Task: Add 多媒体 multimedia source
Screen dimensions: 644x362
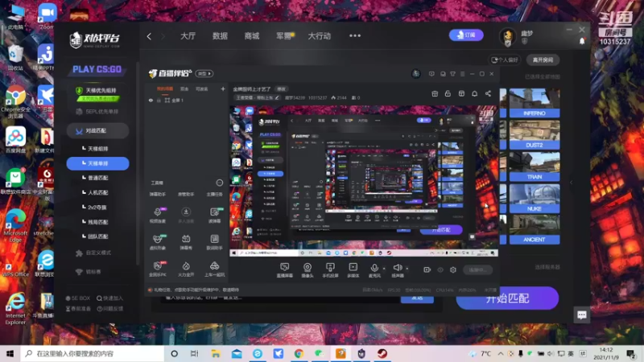Action: point(353,270)
